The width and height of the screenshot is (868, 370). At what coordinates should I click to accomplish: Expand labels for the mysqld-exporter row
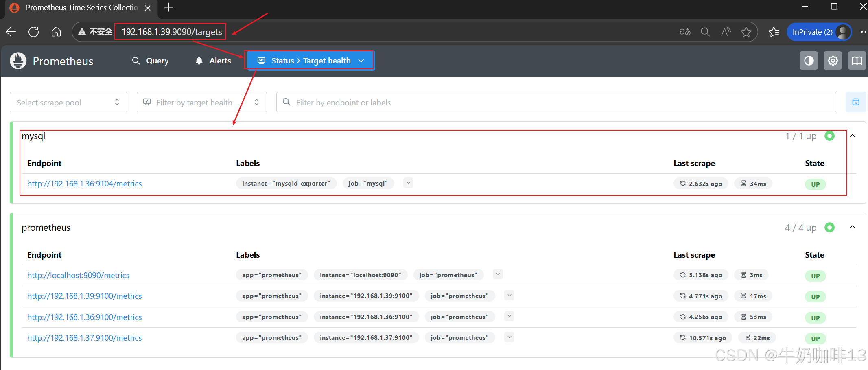[409, 183]
